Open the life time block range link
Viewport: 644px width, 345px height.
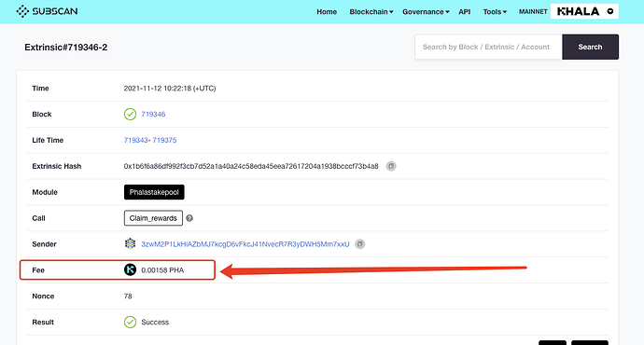(150, 140)
